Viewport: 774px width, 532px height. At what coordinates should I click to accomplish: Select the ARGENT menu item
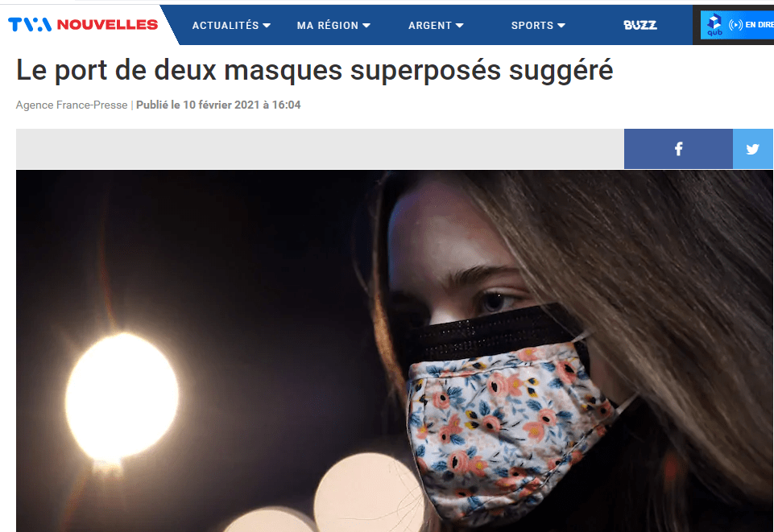[x=430, y=25]
